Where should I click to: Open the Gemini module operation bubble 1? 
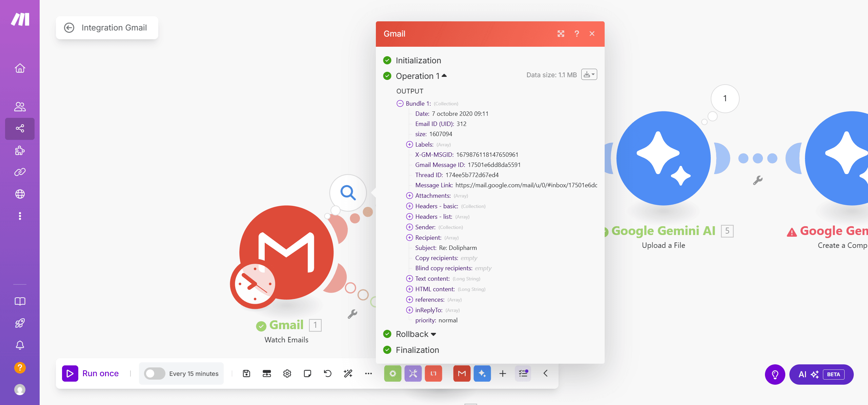pyautogui.click(x=725, y=99)
